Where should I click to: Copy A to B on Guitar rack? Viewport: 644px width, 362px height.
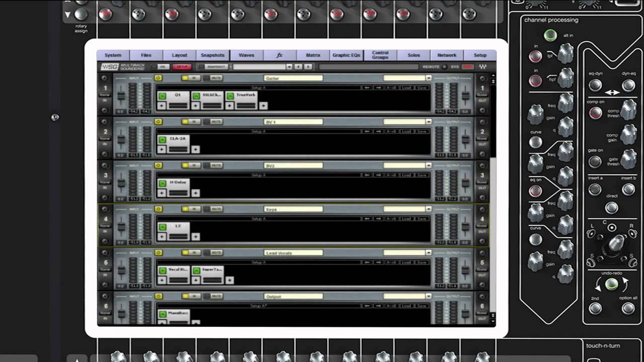click(391, 87)
